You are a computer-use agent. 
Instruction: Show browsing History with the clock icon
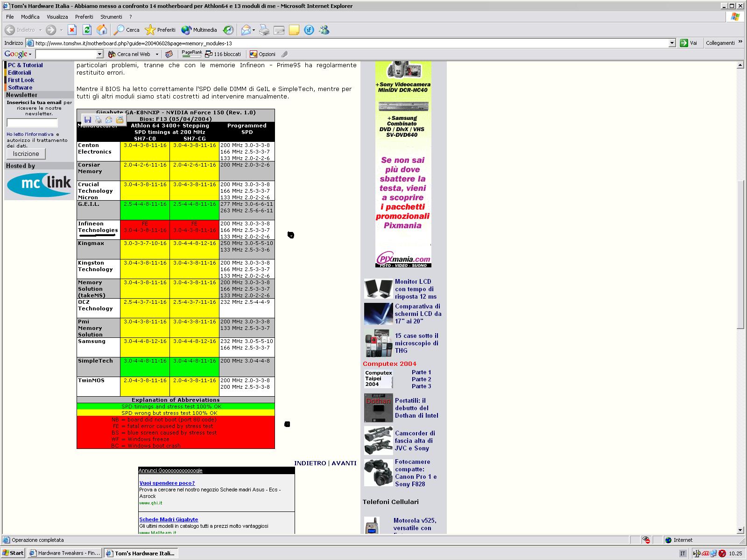click(x=228, y=30)
